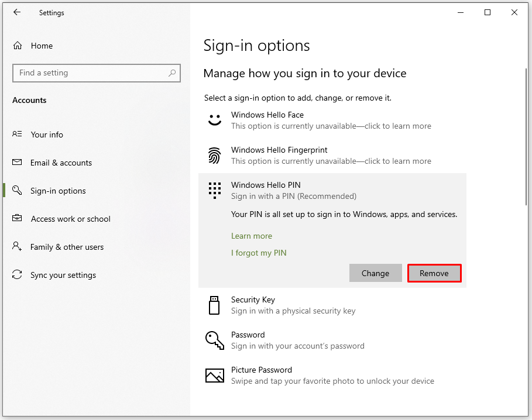
Task: Click the back arrow icon in Settings
Action: click(17, 12)
